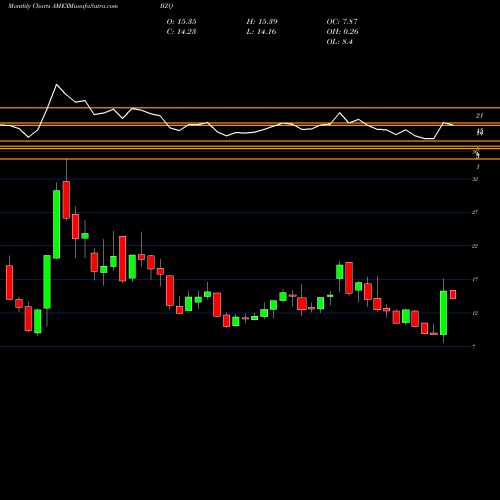Click the 21 indicator axis label
Screen dimensions: 500x500
(479, 116)
